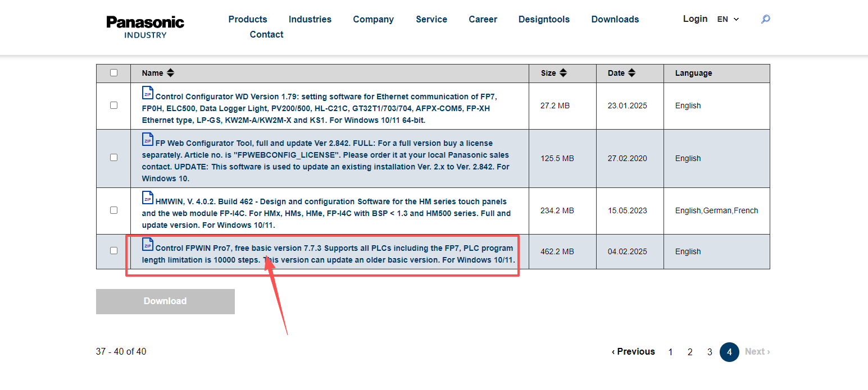Click ZIP icon for Control Configurator WD

148,93
